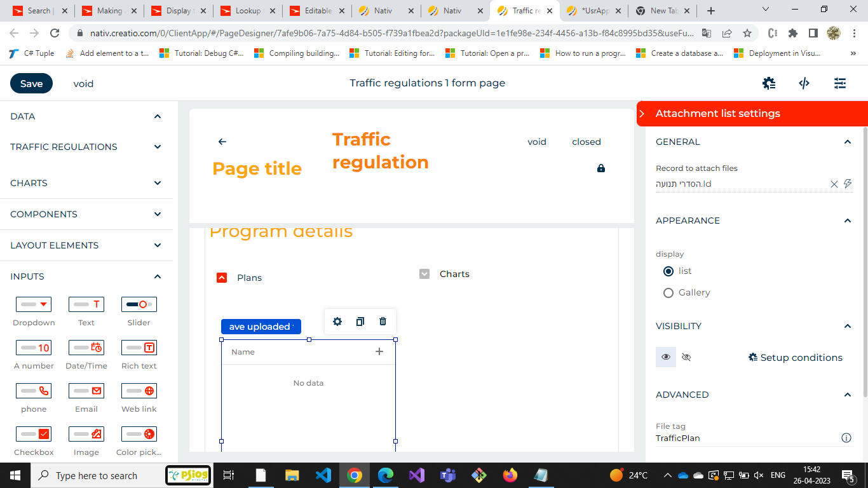Add the Checkbox input element
868x488 pixels.
coord(34,441)
